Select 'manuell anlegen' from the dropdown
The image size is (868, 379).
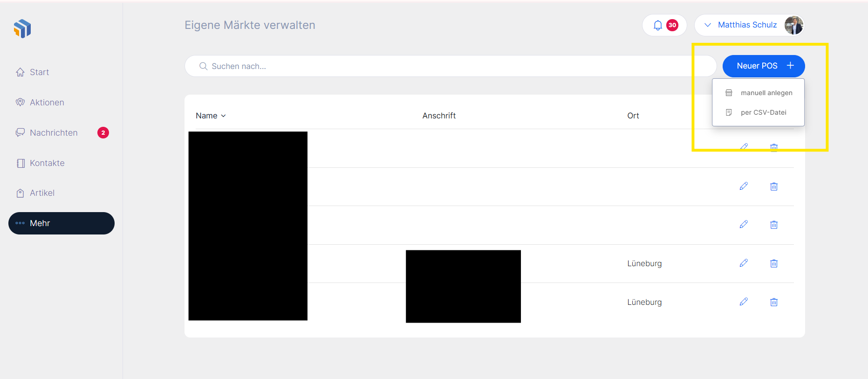point(766,93)
